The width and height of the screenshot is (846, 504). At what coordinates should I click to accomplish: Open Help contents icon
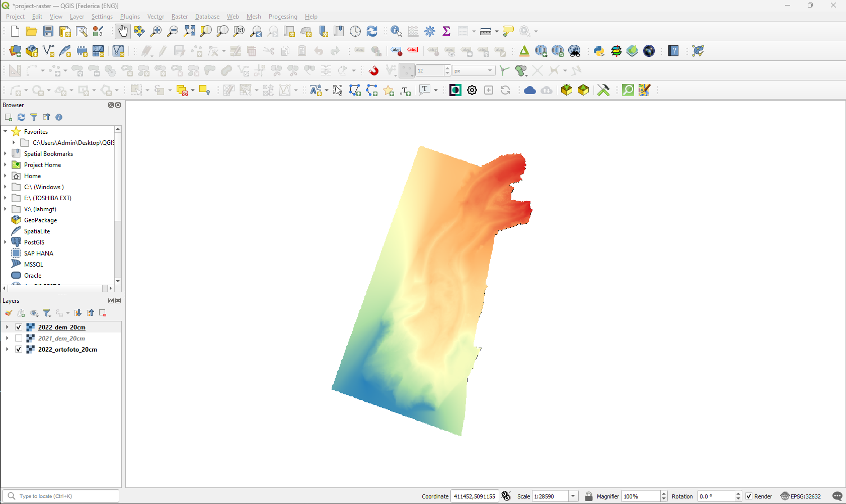point(673,51)
